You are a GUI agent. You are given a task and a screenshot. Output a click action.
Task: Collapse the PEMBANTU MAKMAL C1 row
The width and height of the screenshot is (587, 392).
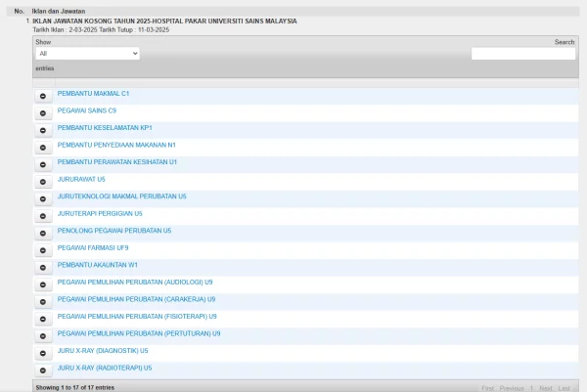(43, 96)
